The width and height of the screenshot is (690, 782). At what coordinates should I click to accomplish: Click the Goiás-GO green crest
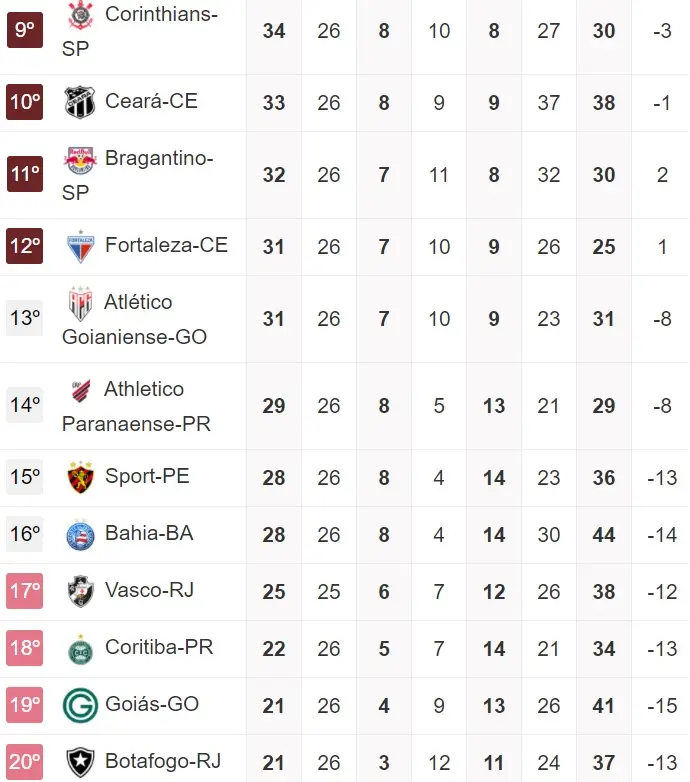(79, 705)
